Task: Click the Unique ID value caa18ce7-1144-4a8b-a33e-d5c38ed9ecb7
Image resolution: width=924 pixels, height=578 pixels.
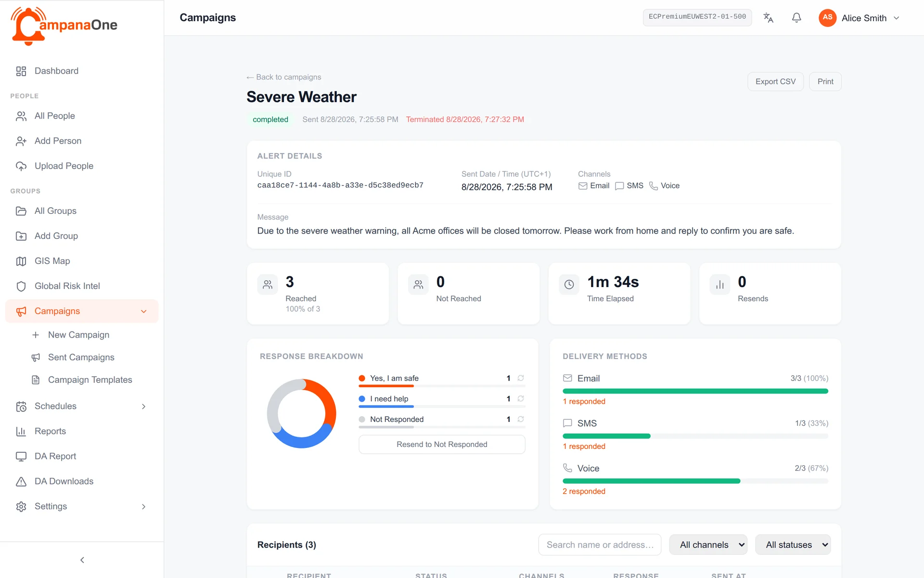Action: [340, 185]
